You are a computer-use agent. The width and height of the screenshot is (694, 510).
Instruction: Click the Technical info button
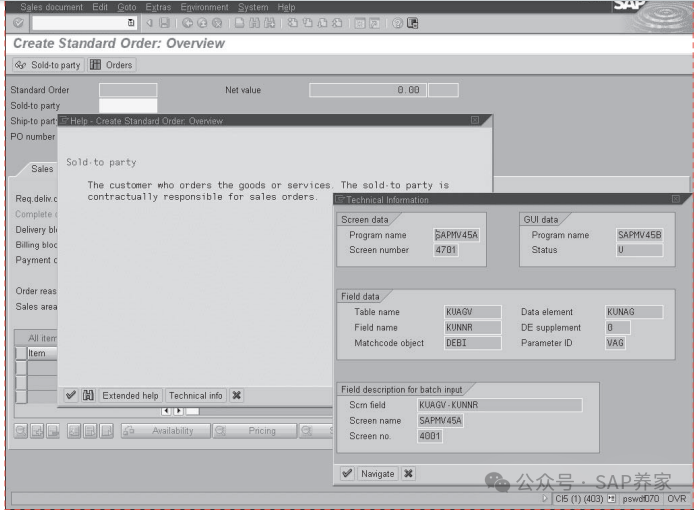pos(196,395)
